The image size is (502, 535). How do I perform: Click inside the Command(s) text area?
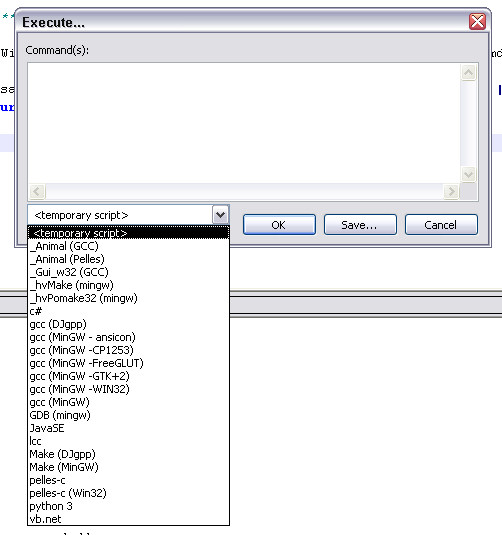point(244,123)
